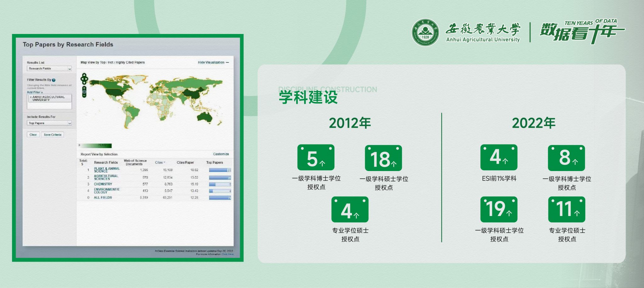Sort table by the Cites column

coord(160,163)
